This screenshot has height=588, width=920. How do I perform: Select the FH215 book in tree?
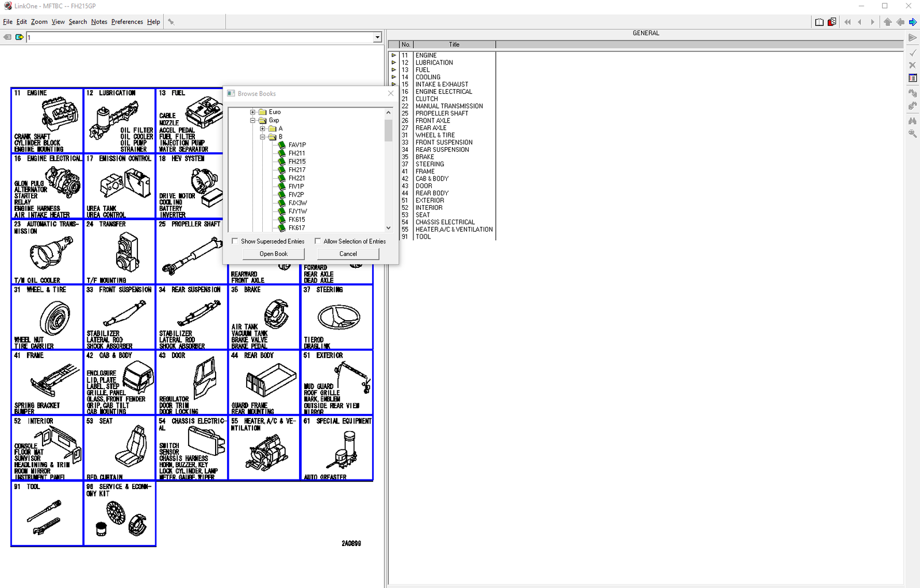coord(297,162)
